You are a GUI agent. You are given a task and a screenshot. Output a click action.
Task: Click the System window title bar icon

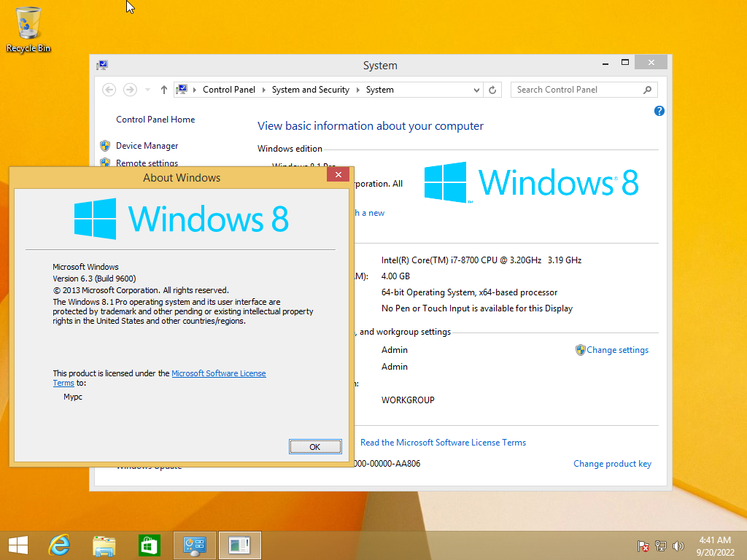(x=102, y=65)
